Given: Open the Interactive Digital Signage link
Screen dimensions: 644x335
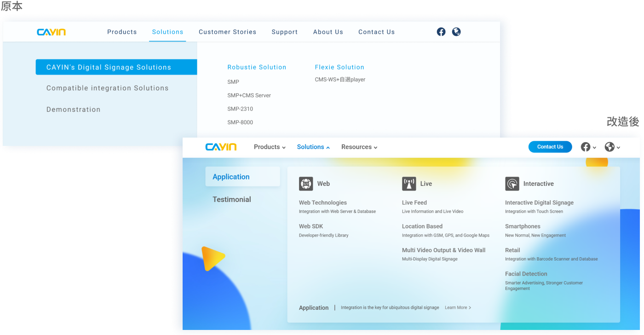Looking at the screenshot, I should pyautogui.click(x=539, y=202).
